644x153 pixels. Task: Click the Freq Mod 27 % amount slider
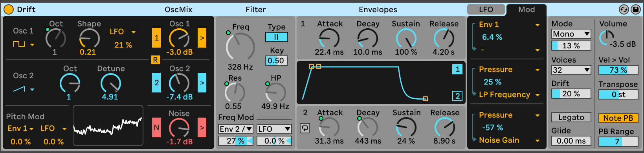click(x=236, y=141)
